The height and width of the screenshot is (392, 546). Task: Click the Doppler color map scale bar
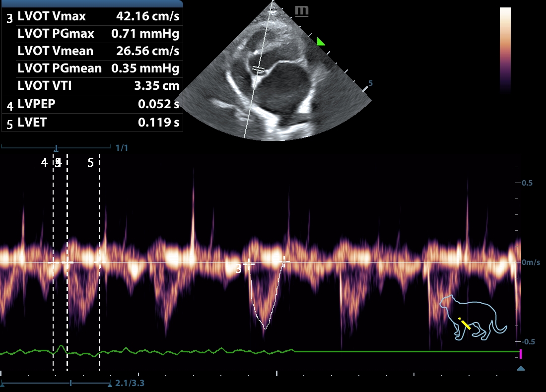505,50
